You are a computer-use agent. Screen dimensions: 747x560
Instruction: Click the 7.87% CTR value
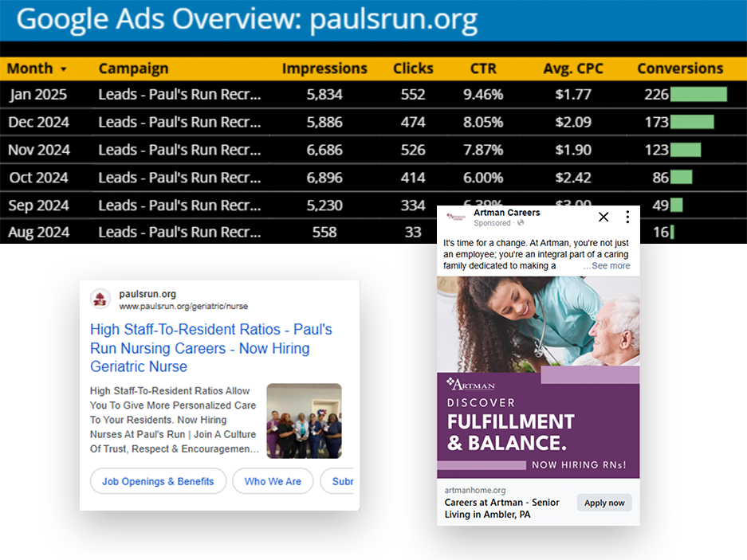click(x=483, y=150)
